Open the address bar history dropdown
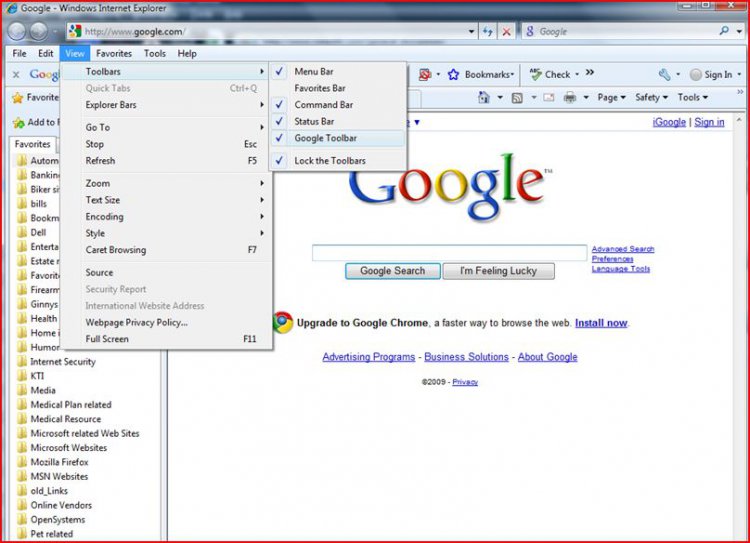Viewport: 750px width, 543px height. [x=472, y=32]
